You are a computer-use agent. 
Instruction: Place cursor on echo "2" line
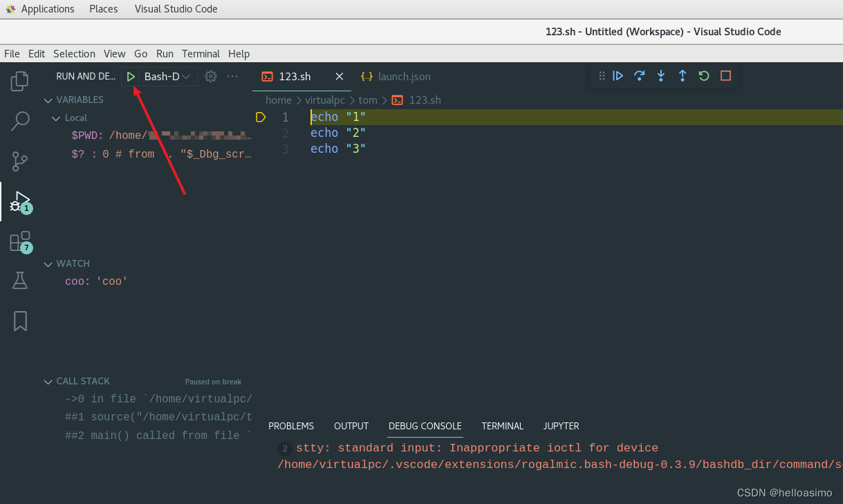(x=338, y=133)
